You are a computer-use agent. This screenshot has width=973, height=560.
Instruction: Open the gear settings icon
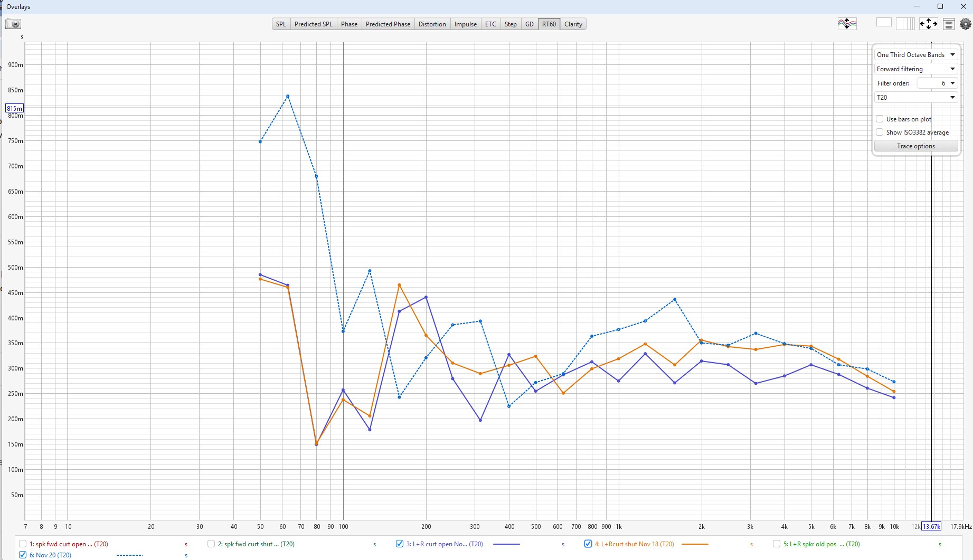coord(966,24)
